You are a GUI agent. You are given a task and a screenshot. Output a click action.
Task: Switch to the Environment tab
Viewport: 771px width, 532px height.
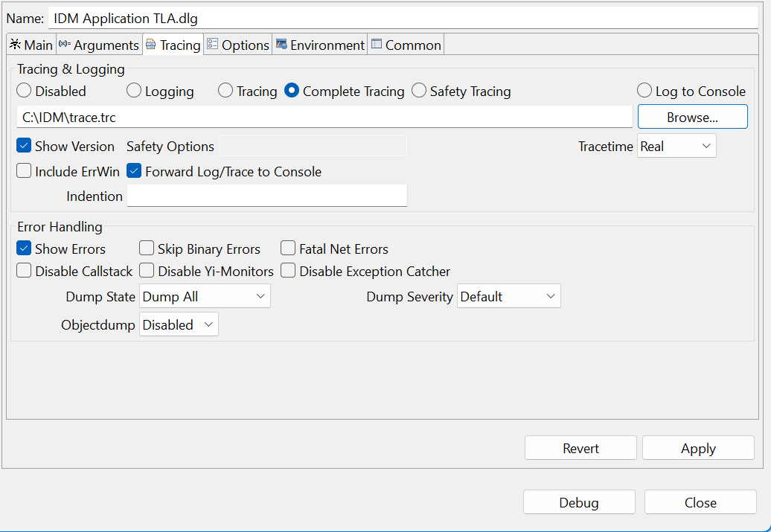tap(320, 45)
